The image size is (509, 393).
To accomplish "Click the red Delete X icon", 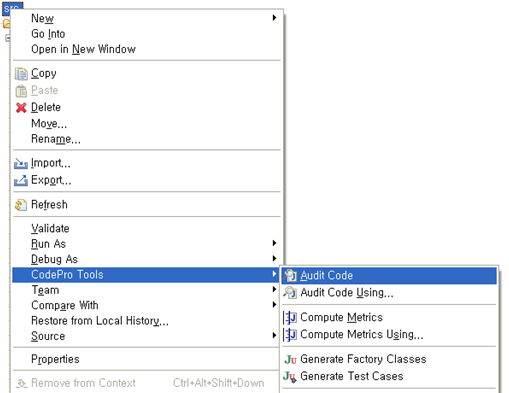I will [x=21, y=108].
